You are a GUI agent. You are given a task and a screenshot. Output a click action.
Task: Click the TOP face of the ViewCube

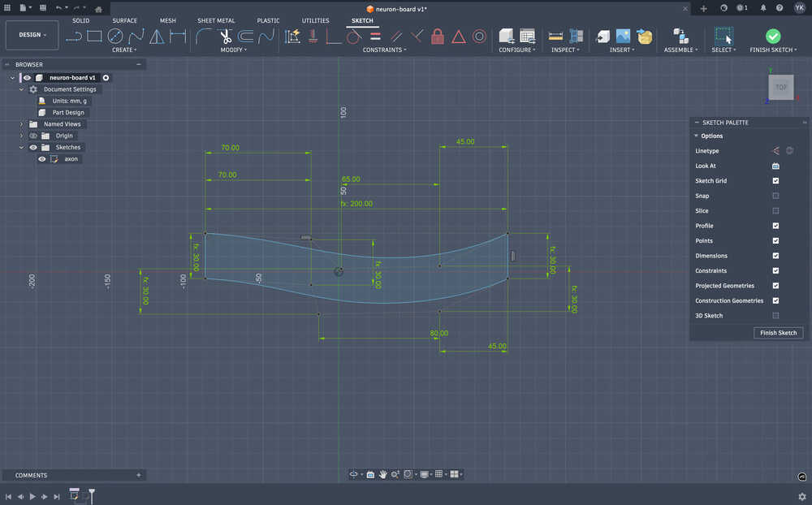coord(780,88)
